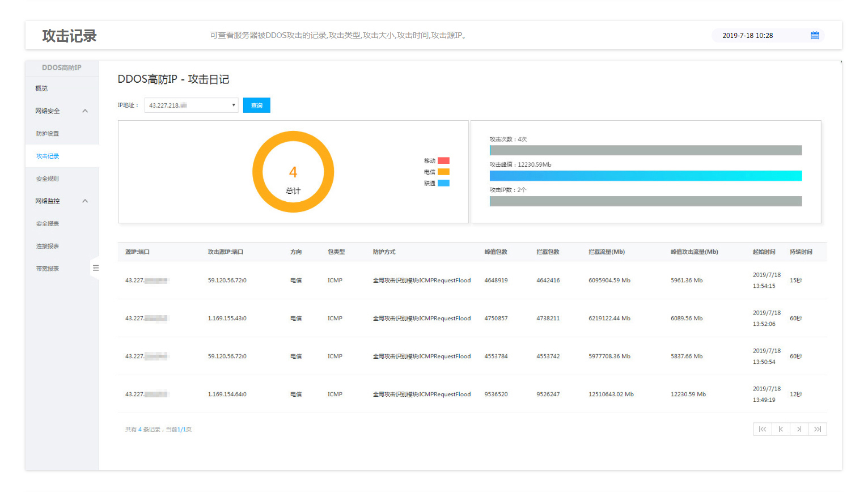868x492 pixels.
Task: Click peak attack traffic 5961.36 Mb
Action: coord(687,281)
